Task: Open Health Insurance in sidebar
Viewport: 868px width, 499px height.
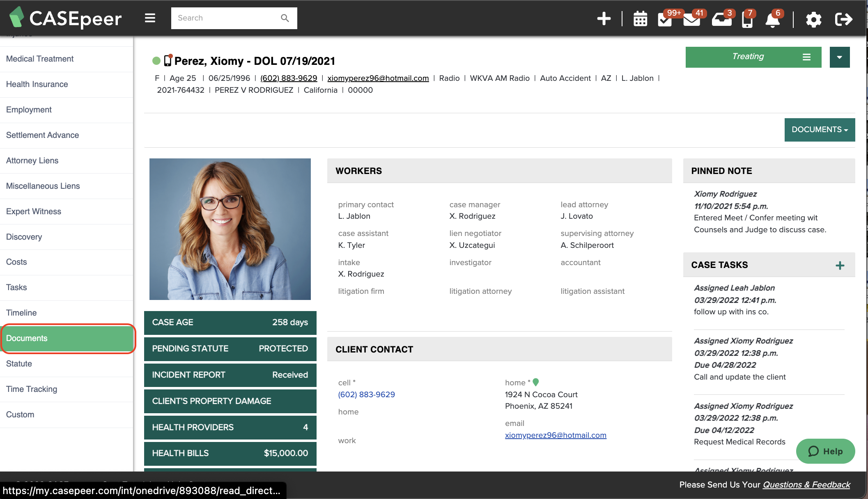Action: [67, 85]
